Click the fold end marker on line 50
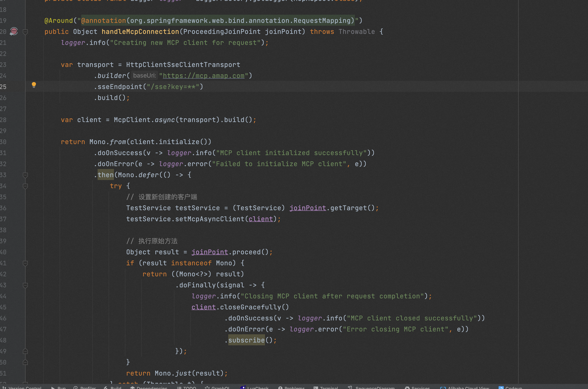The height and width of the screenshot is (389, 588). tap(25, 362)
